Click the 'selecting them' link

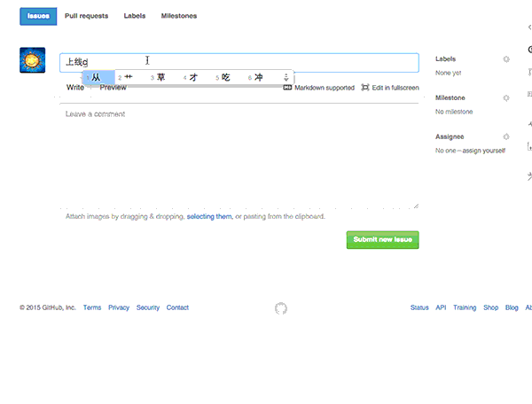[209, 216]
